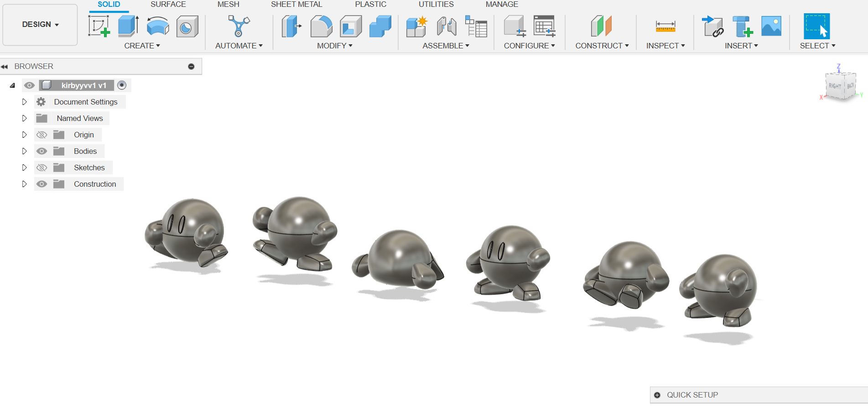The height and width of the screenshot is (419, 868).
Task: Expand the Bodies folder node
Action: [x=25, y=151]
